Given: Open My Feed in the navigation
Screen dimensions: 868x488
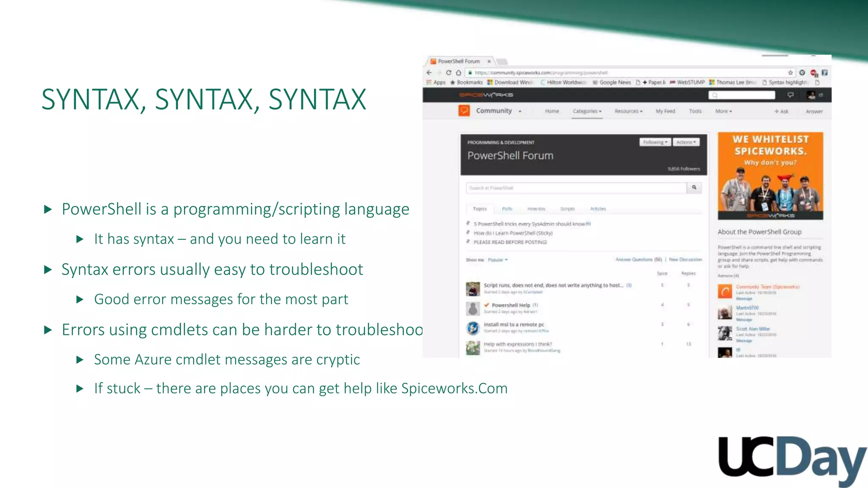Looking at the screenshot, I should point(665,111).
